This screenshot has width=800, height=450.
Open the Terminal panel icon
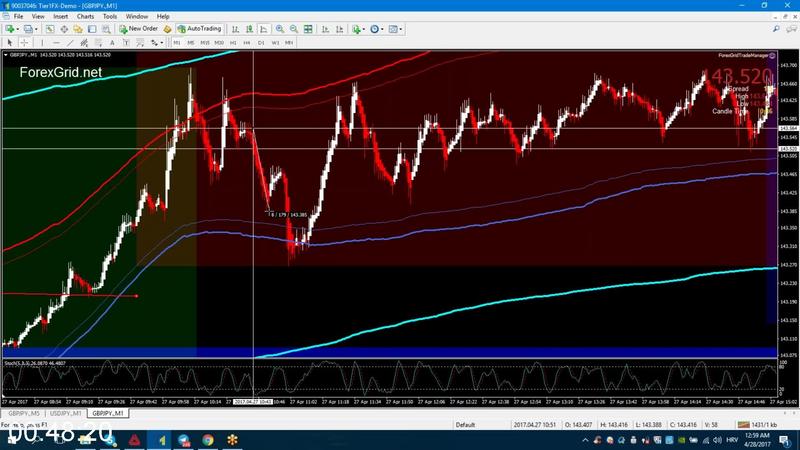pyautogui.click(x=92, y=29)
